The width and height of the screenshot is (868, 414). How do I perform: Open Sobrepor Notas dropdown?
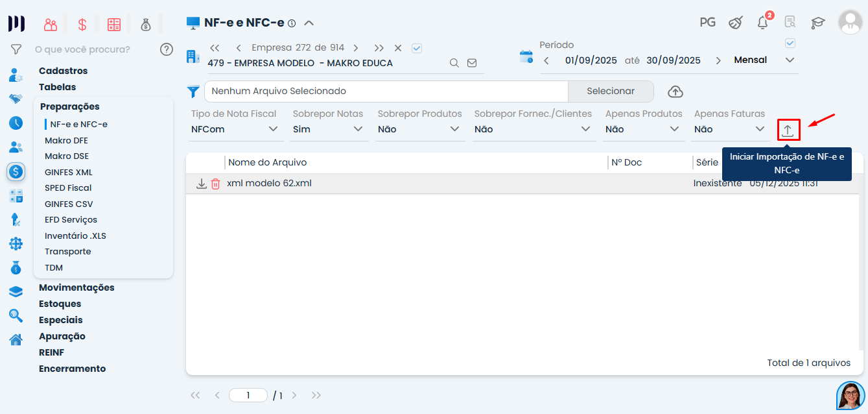coord(330,129)
